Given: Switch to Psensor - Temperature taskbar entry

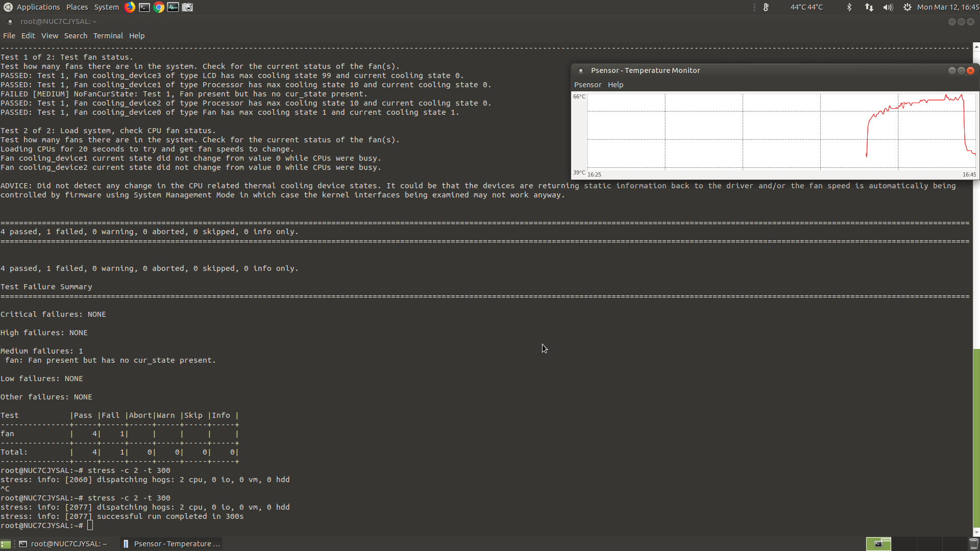Looking at the screenshot, I should tap(171, 544).
